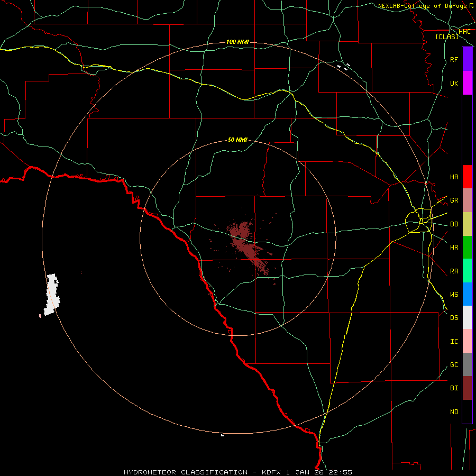Click the DS white legend swatch
The image size is (476, 476).
click(x=467, y=317)
